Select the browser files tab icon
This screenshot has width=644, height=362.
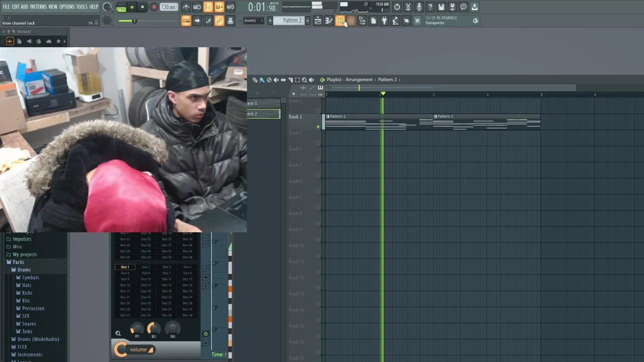coord(19,41)
